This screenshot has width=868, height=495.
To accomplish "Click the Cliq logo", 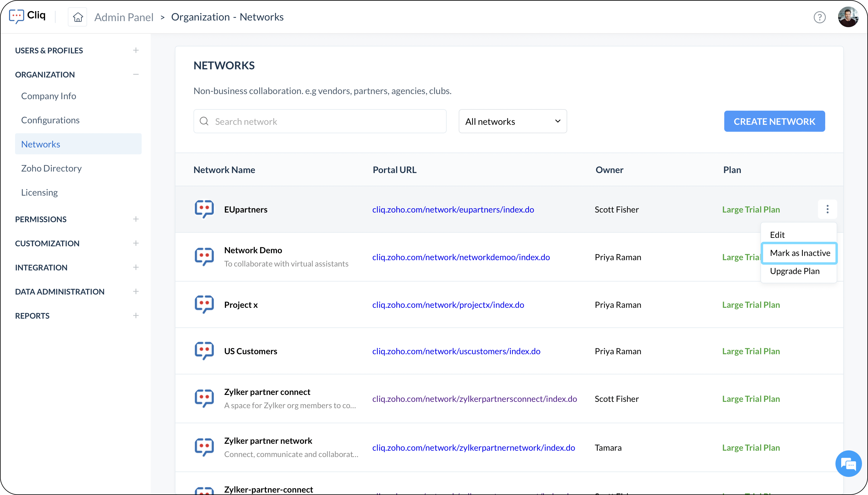I will tap(27, 16).
